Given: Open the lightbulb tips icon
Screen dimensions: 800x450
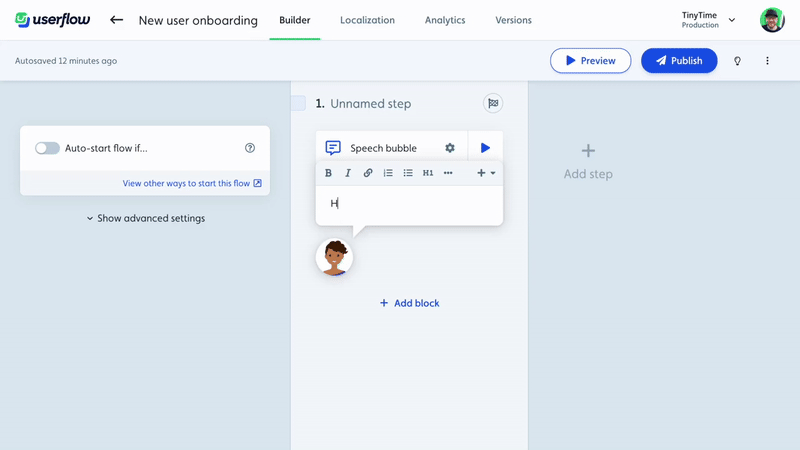Looking at the screenshot, I should tap(737, 61).
